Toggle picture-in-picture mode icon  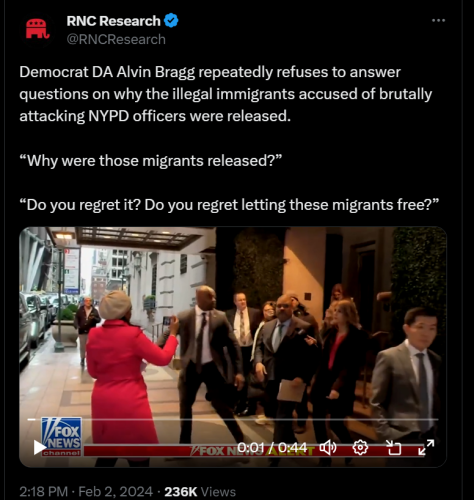(x=394, y=448)
